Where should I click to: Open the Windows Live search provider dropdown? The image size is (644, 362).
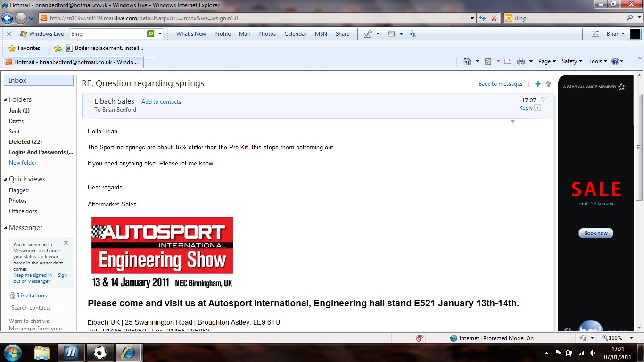tap(160, 34)
